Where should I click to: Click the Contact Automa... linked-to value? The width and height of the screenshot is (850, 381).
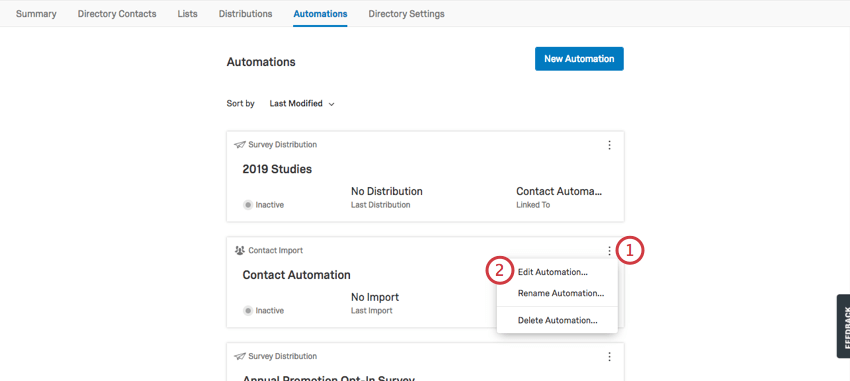pos(559,191)
